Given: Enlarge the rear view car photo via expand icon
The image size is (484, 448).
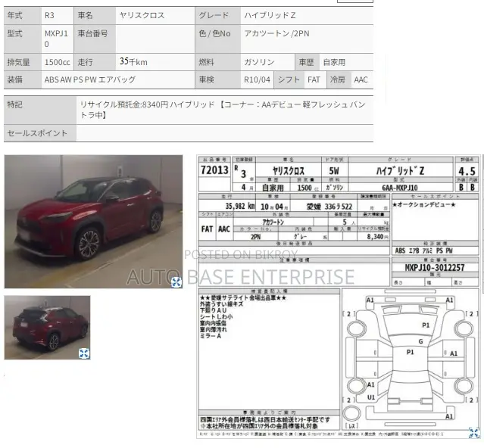Looking at the screenshot, I should (x=84, y=353).
